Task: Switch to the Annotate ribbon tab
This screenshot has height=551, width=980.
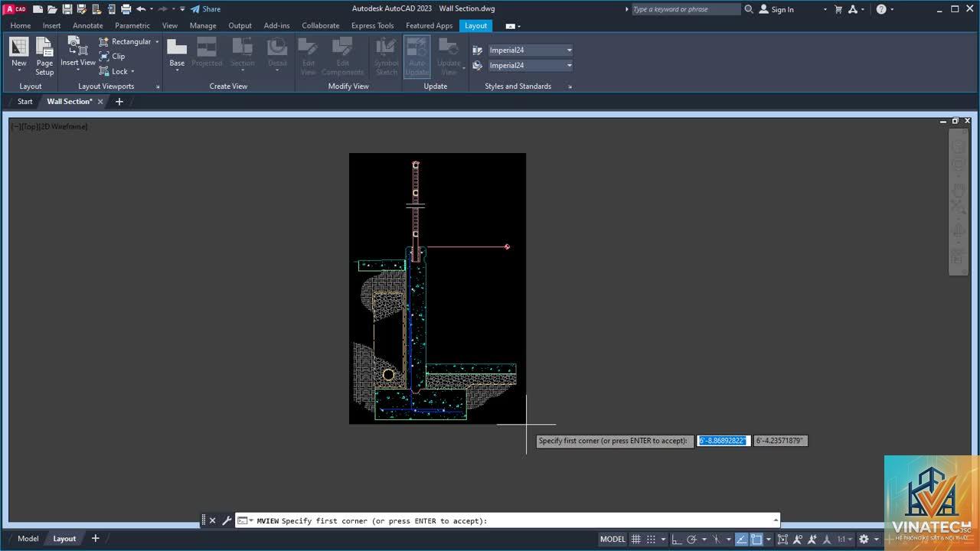Action: point(88,25)
